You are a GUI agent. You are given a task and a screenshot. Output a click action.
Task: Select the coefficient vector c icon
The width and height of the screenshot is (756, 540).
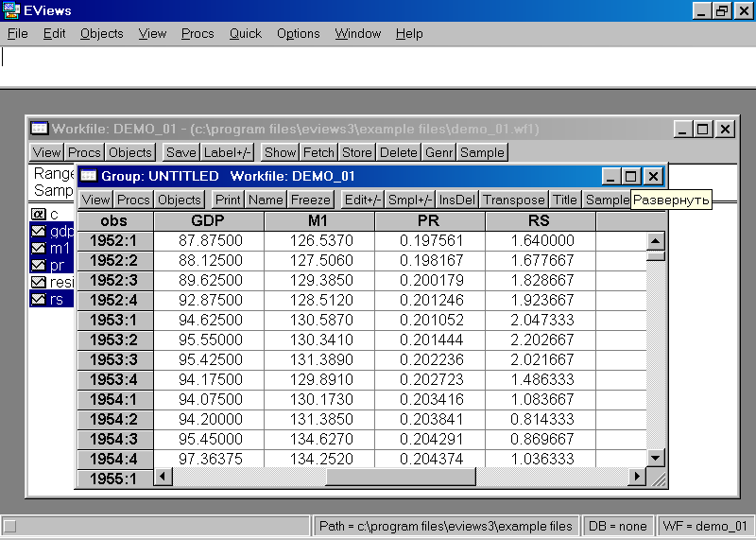click(x=38, y=214)
